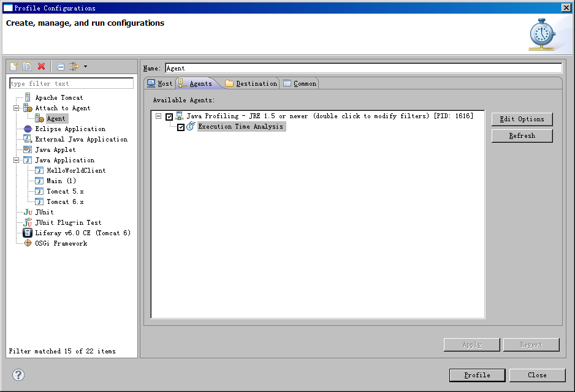Click the New launch configuration icon

(x=13, y=66)
